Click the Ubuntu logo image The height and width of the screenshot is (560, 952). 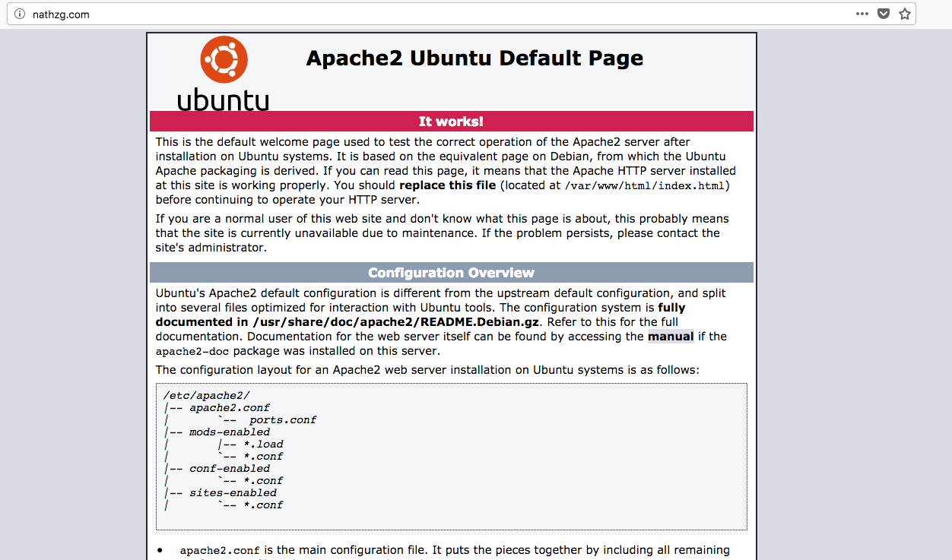point(224,74)
